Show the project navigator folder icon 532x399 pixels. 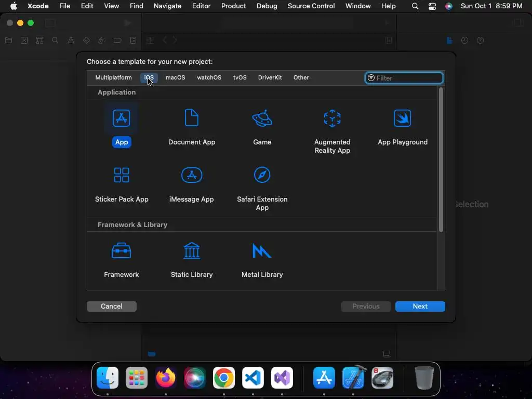(x=8, y=41)
